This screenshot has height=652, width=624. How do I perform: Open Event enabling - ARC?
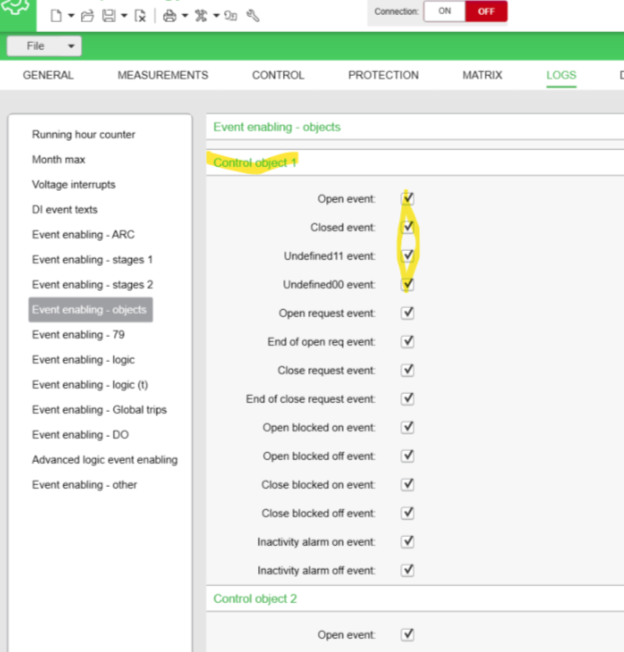click(x=83, y=235)
